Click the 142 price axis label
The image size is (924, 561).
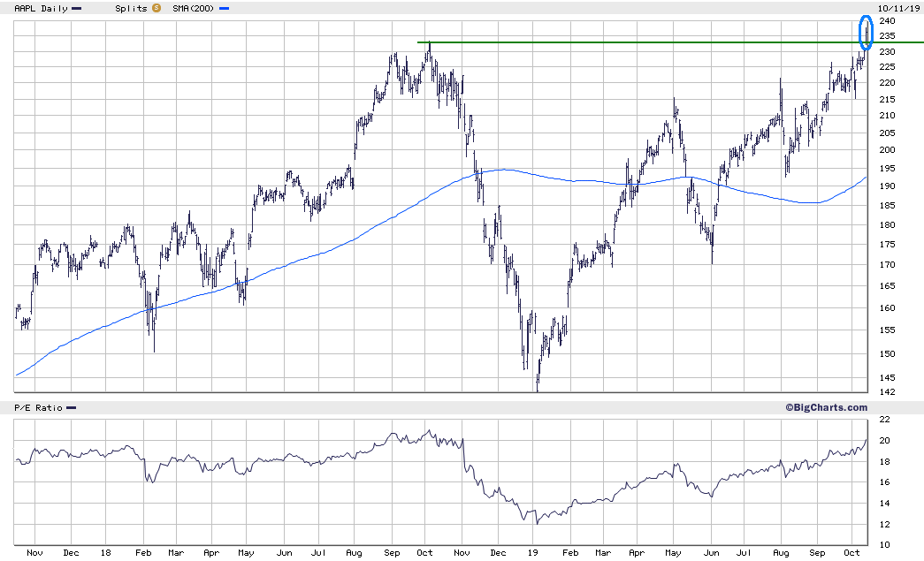(x=887, y=392)
